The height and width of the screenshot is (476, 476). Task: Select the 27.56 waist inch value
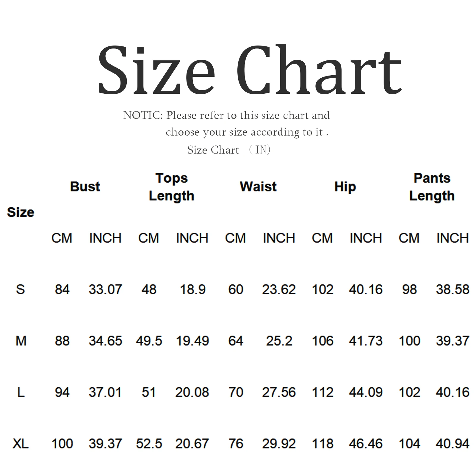(279, 392)
